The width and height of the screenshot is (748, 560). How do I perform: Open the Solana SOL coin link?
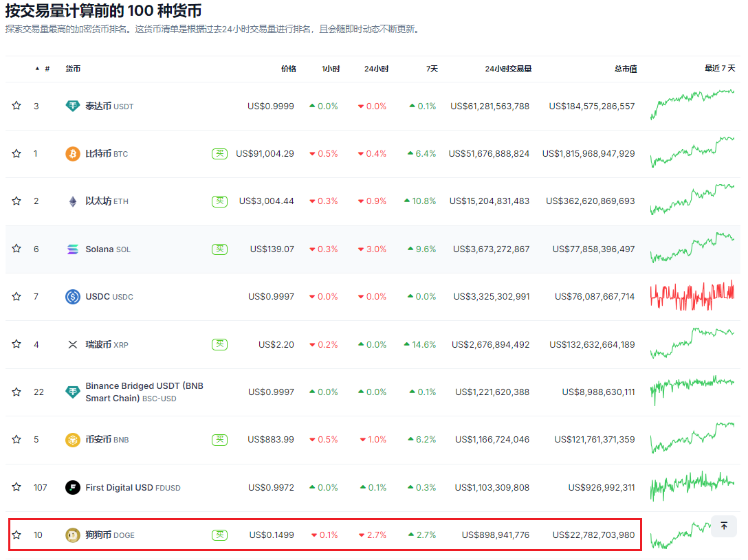point(108,249)
